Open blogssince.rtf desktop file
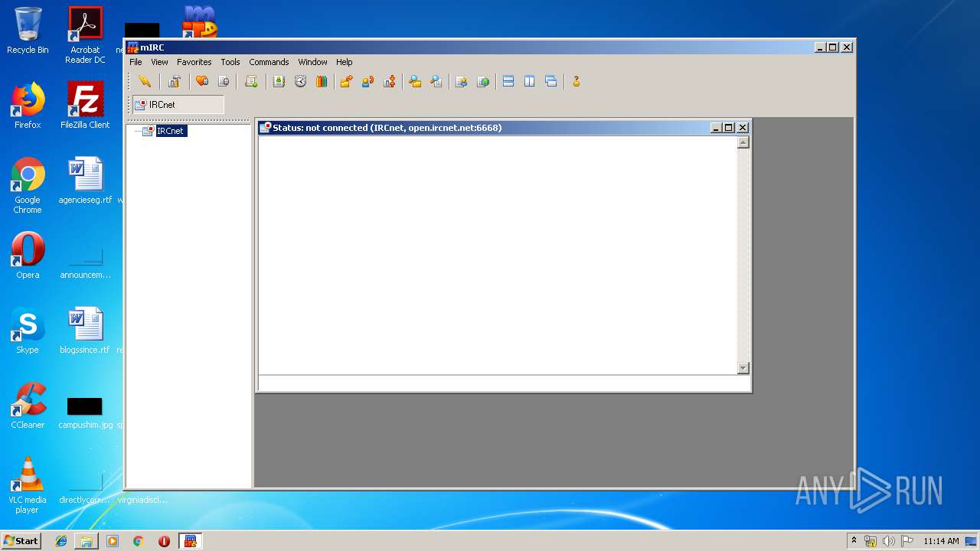980x551 pixels. pos(85,331)
